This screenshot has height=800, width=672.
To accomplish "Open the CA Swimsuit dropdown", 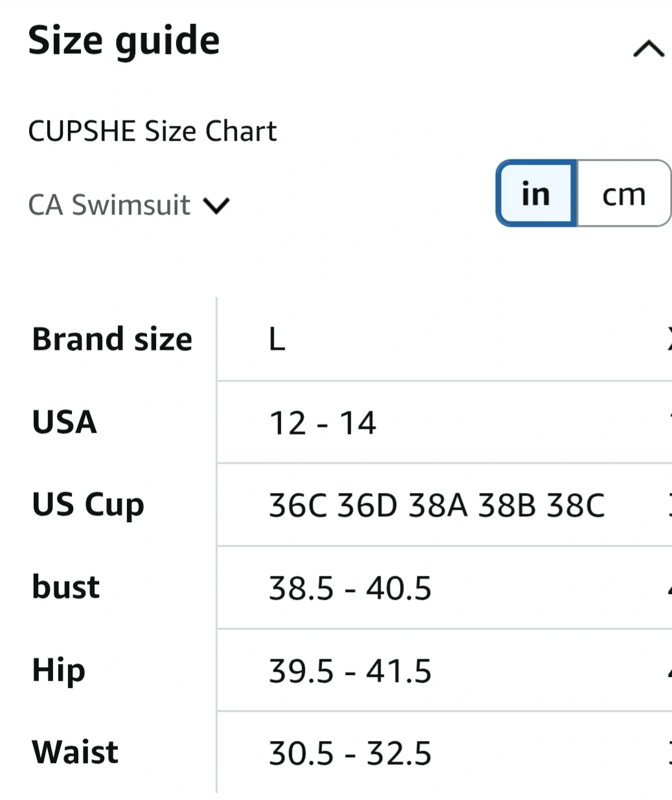I will point(109,205).
